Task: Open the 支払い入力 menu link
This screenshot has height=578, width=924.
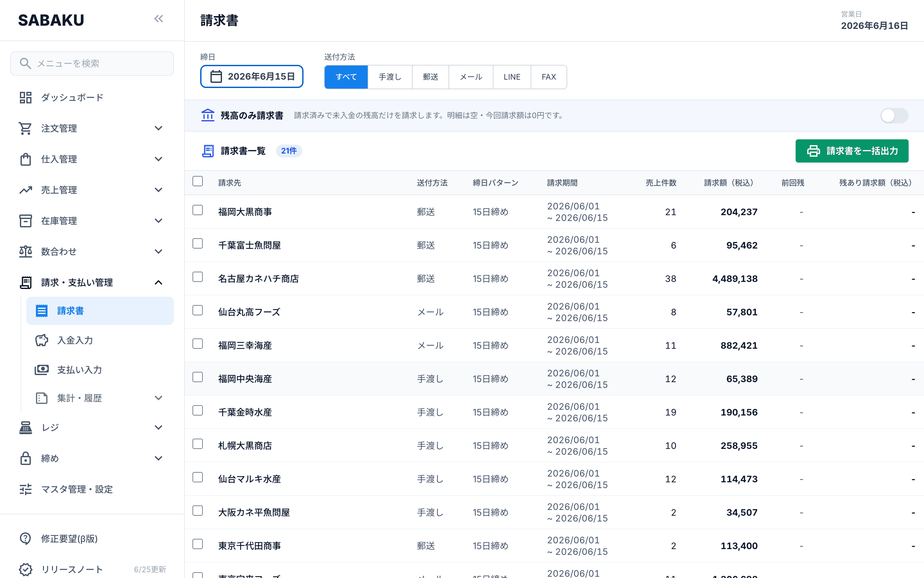Action: pos(100,370)
